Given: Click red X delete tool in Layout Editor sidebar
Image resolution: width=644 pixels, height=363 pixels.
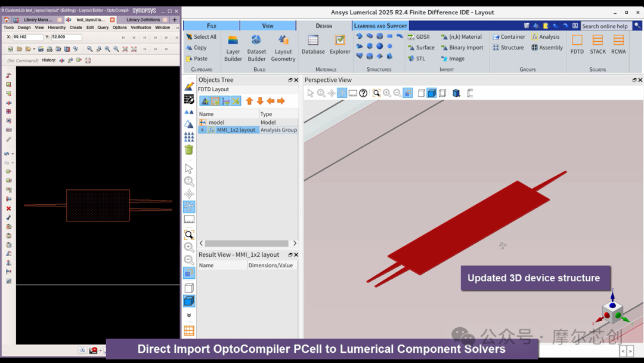Looking at the screenshot, I should [x=8, y=208].
